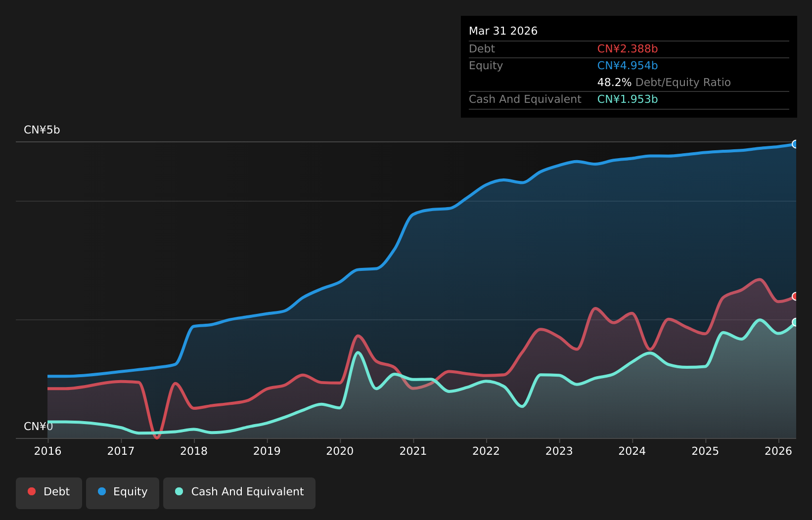Select the Debt endpoint marker on the red line
This screenshot has height=520, width=812.
click(x=796, y=296)
